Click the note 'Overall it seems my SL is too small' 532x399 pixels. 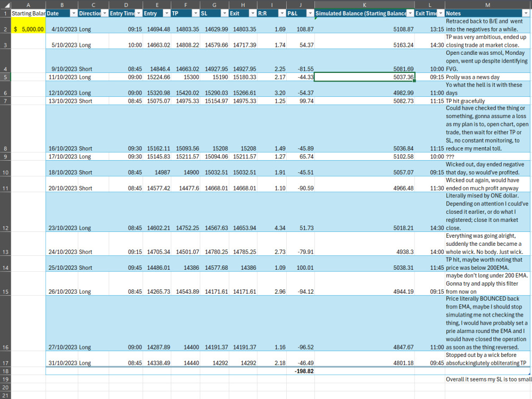point(488,379)
